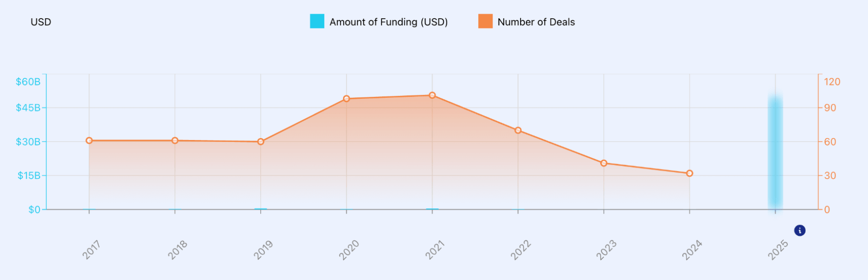Image resolution: width=868 pixels, height=280 pixels.
Task: Click the USD currency label
Action: click(x=41, y=22)
